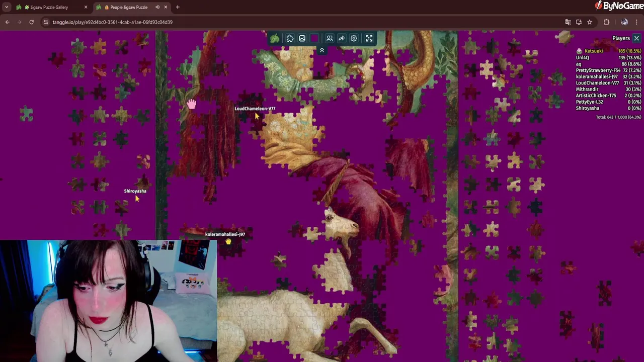Click the translate page icon
This screenshot has height=362, width=644.
click(x=568, y=22)
